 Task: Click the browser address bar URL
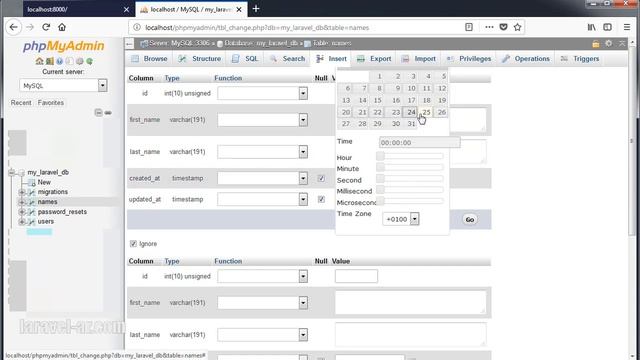tap(257, 27)
